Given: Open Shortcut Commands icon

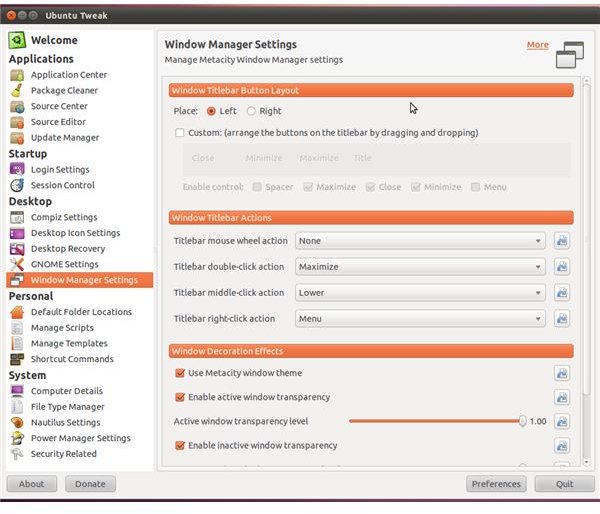Looking at the screenshot, I should 17,359.
